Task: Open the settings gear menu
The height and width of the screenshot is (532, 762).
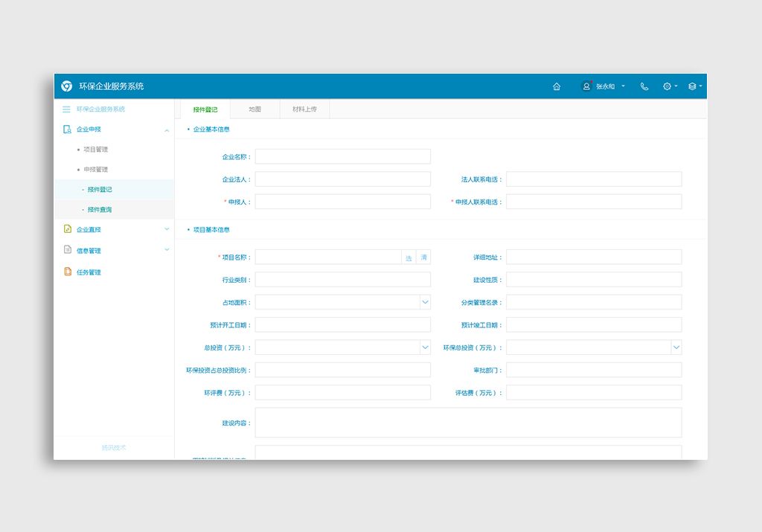Action: pos(667,86)
